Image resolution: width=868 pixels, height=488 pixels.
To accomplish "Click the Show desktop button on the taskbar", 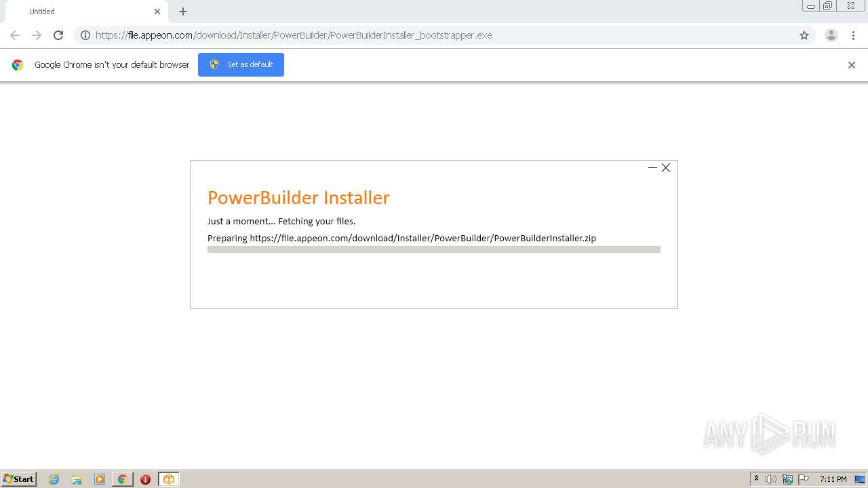I will [860, 479].
